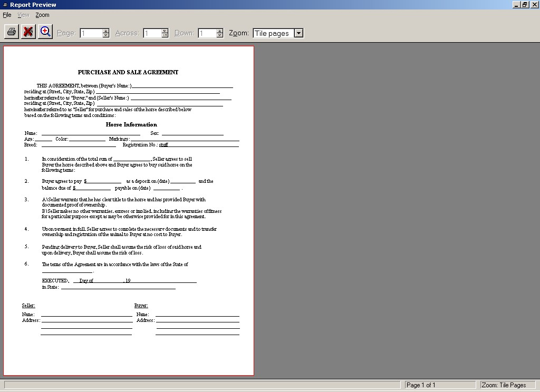540x392 pixels.
Task: Increase the Across value with up arrow
Action: (165, 31)
